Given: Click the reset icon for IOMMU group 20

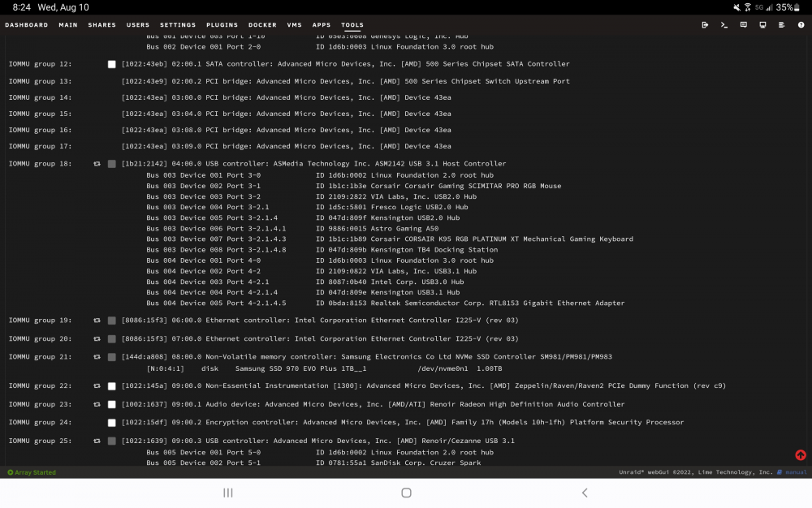Looking at the screenshot, I should (x=97, y=339).
